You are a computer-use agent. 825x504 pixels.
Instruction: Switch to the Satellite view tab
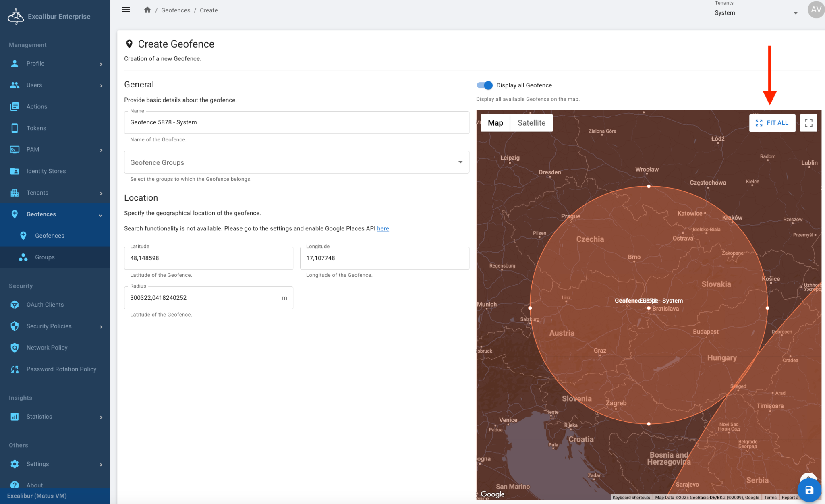click(531, 123)
